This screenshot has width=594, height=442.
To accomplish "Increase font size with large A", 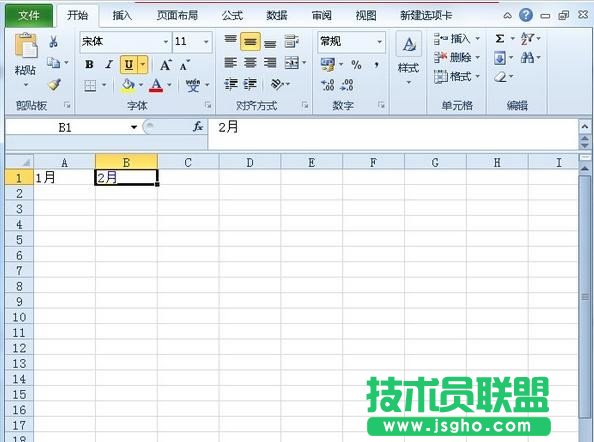I will pos(166,65).
